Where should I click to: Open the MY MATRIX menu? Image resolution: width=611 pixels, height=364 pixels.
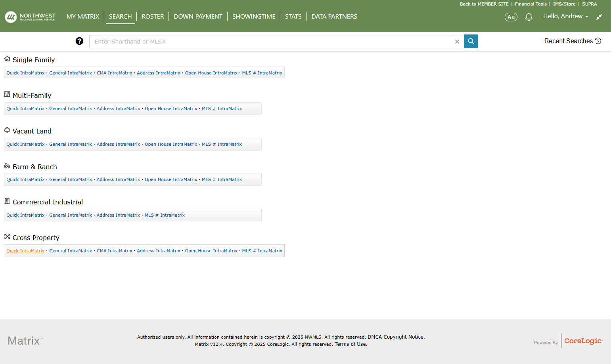click(83, 17)
